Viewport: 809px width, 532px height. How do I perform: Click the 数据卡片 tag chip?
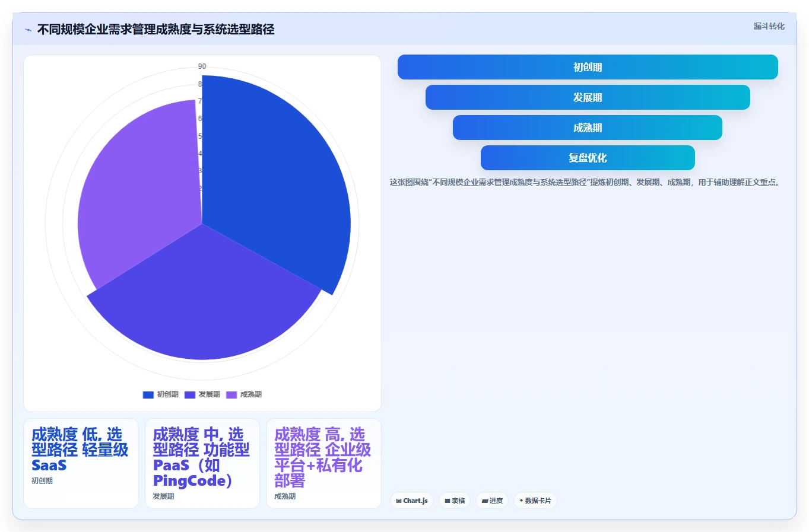coord(535,501)
